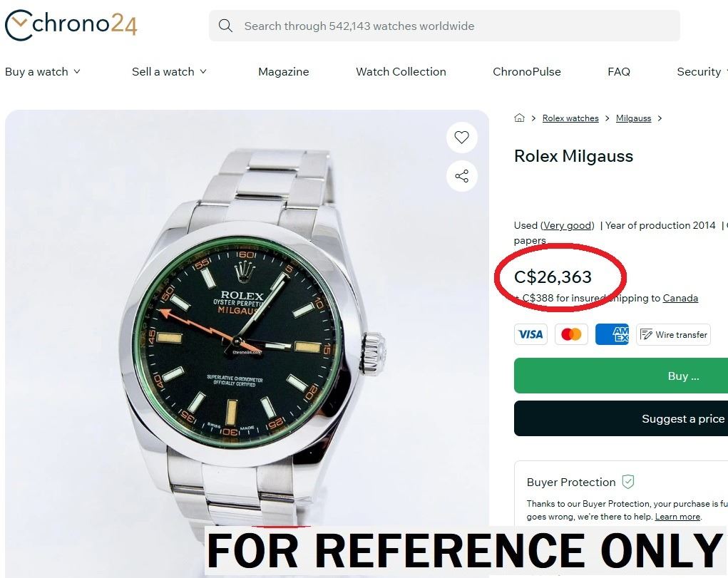The height and width of the screenshot is (578, 728).
Task: Open the Security dropdown menu
Action: coord(702,71)
